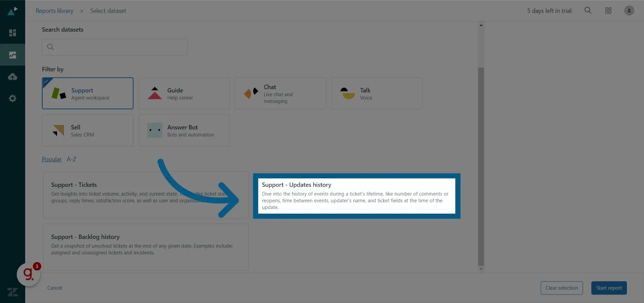
Task: Select the Support - Backlog history dataset
Action: point(146,247)
